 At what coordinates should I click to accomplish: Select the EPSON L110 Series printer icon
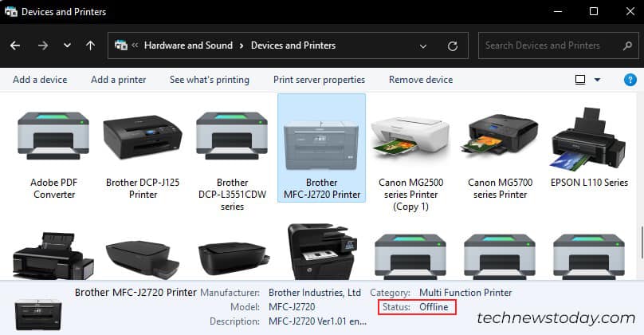pos(588,139)
